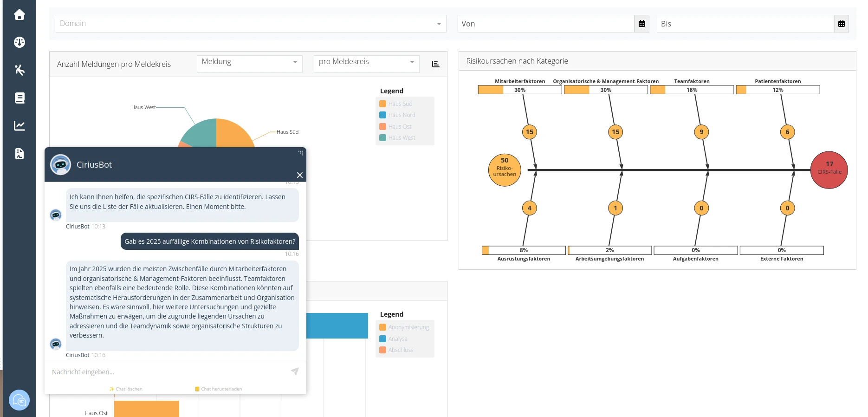The width and height of the screenshot is (868, 417).
Task: Click Chat herunterladen link
Action: (219, 389)
